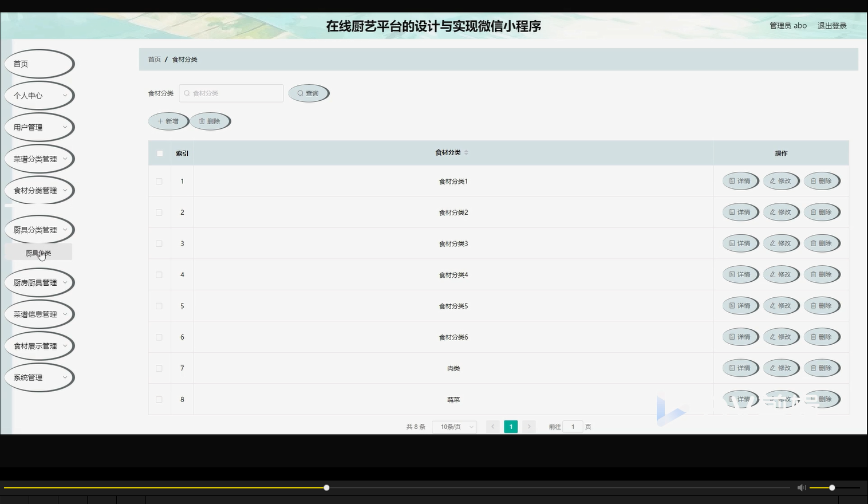
Task: Click 退出登录 to log out
Action: click(x=832, y=26)
